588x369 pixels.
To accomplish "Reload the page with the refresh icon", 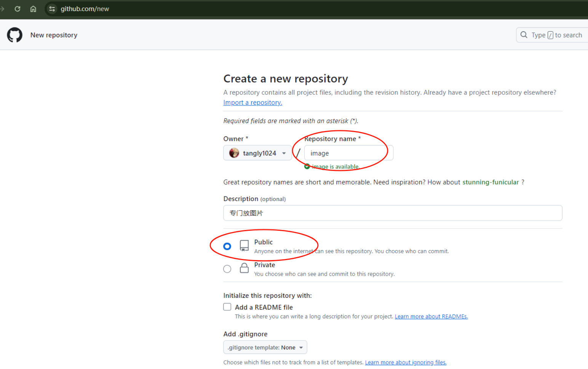I will (x=18, y=9).
